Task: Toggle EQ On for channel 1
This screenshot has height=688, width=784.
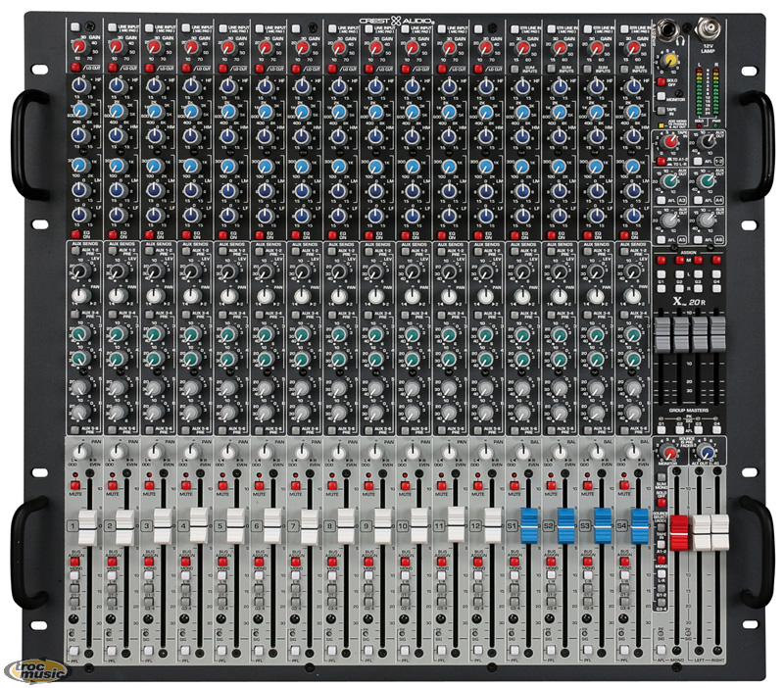Action: pos(76,234)
